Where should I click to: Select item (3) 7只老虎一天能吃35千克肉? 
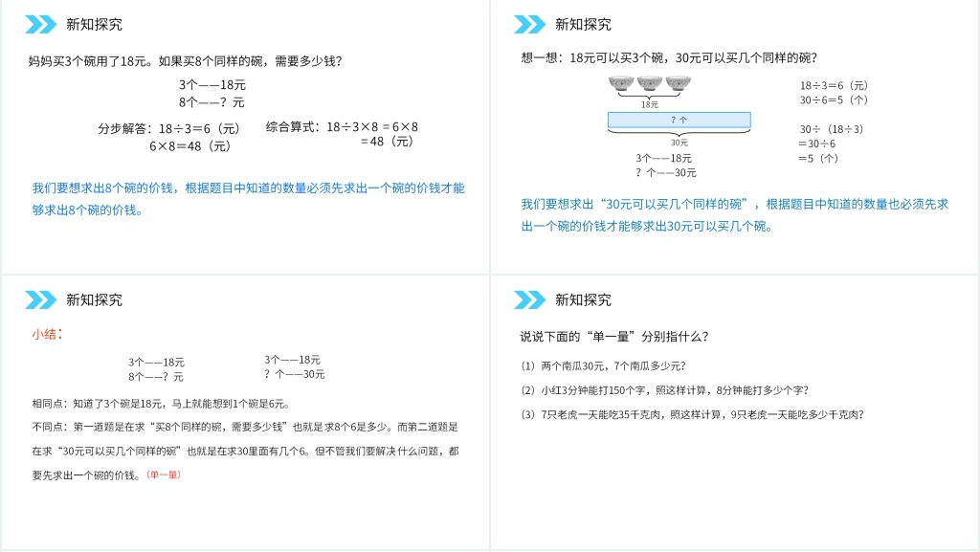[x=692, y=414]
